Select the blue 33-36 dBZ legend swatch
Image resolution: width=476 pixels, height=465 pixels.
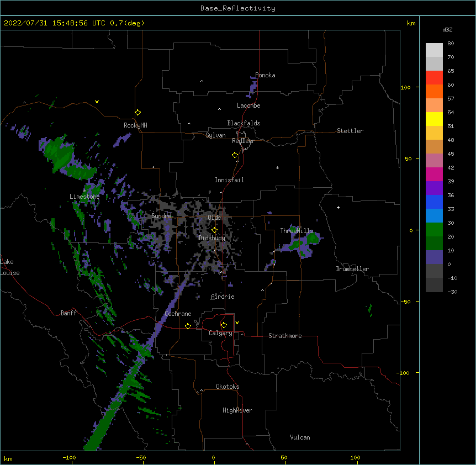coord(434,202)
